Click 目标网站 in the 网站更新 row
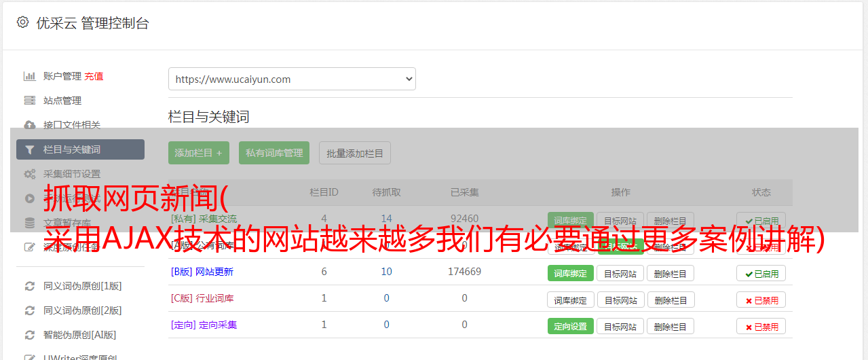The height and width of the screenshot is (360, 868). click(621, 274)
